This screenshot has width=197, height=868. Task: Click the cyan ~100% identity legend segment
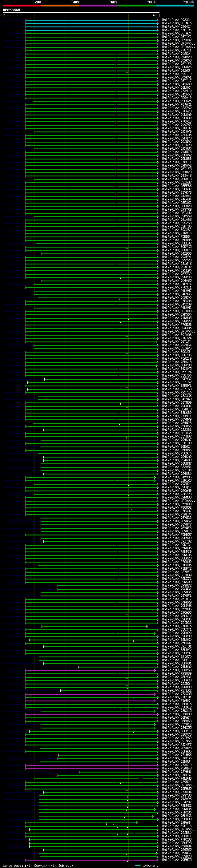(x=175, y=6)
